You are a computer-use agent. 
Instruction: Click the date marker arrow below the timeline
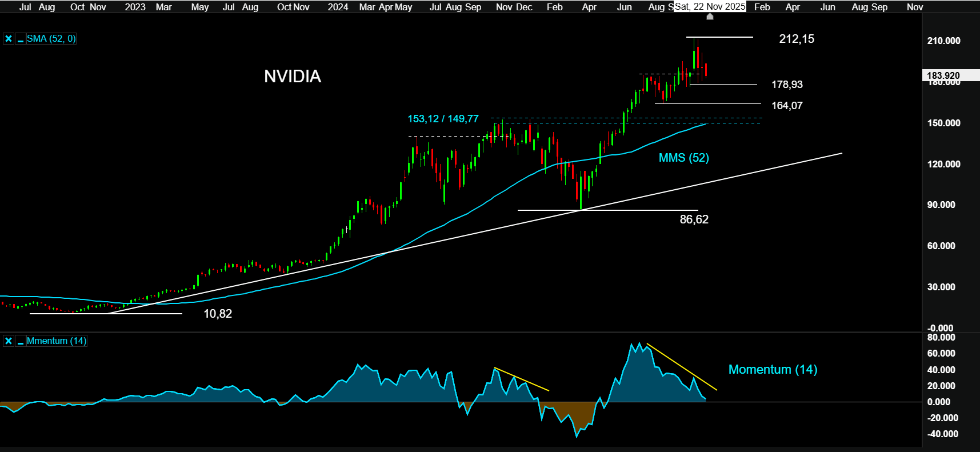pos(710,17)
